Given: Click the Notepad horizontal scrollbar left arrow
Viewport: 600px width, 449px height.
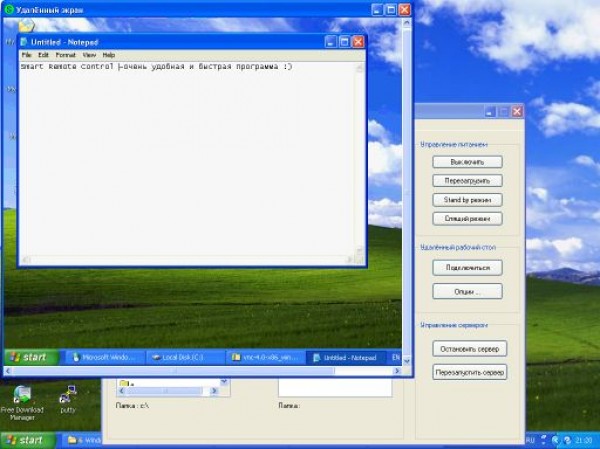Looking at the screenshot, I should pos(25,260).
